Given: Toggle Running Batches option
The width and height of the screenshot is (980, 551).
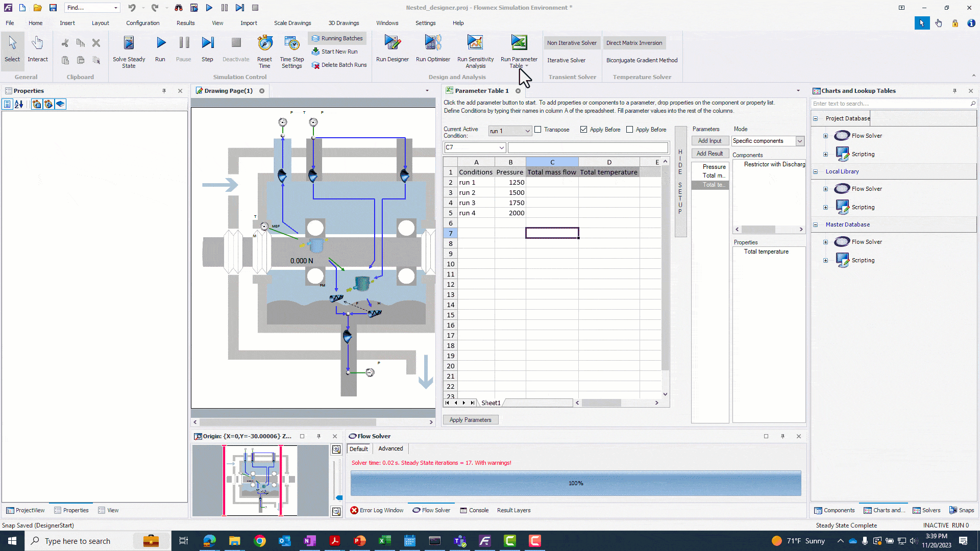Looking at the screenshot, I should [337, 38].
